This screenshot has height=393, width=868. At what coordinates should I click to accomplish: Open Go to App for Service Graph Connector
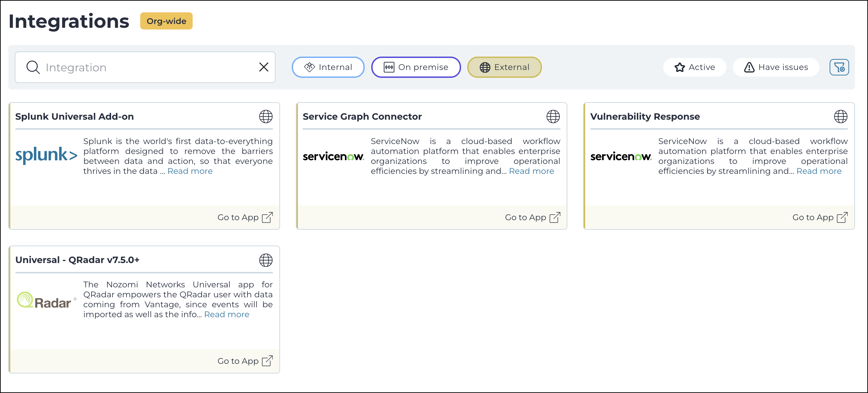(526, 217)
